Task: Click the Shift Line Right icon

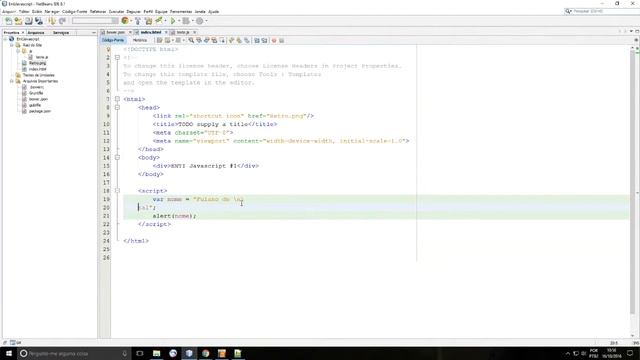Action: tap(264, 40)
